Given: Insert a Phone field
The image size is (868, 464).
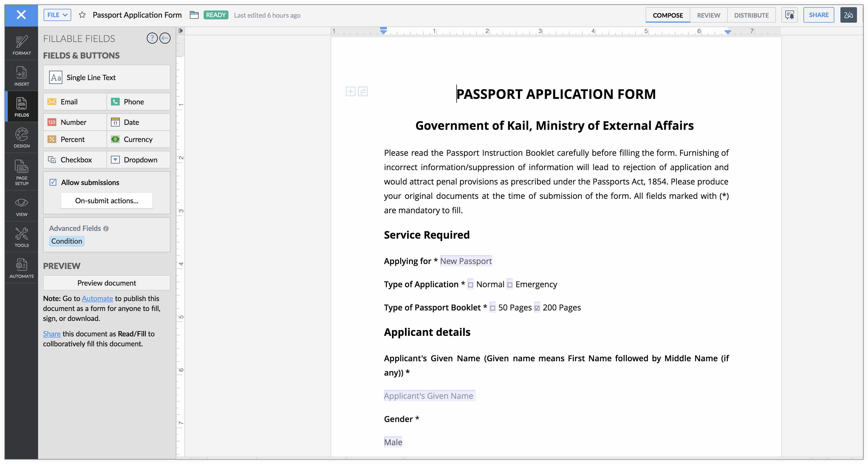Looking at the screenshot, I should point(138,102).
